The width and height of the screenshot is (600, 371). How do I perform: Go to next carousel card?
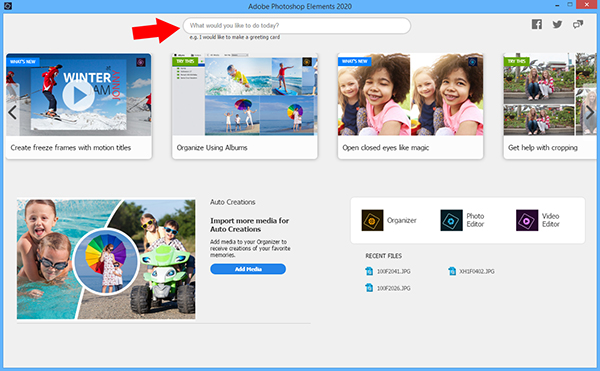590,112
